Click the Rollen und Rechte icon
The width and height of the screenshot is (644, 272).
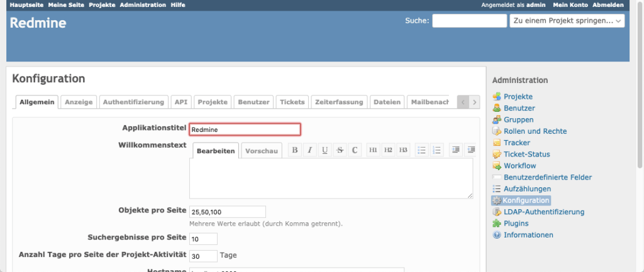point(497,131)
